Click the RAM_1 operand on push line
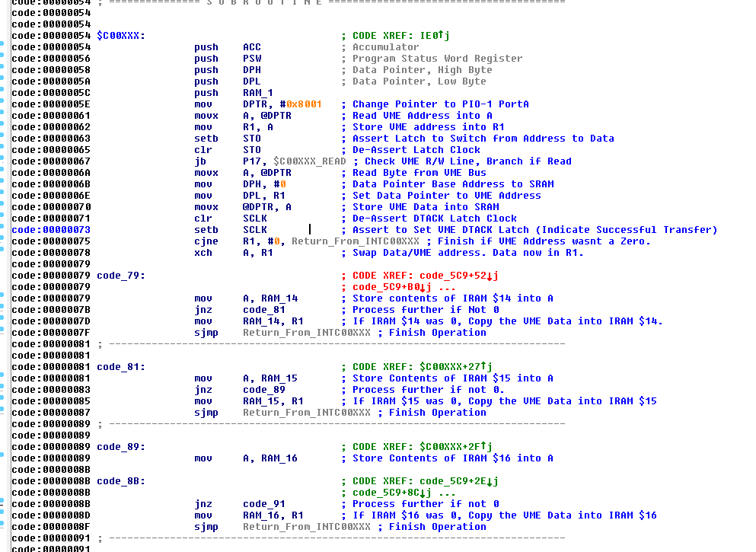Viewport: 756px width, 552px height. pyautogui.click(x=258, y=93)
